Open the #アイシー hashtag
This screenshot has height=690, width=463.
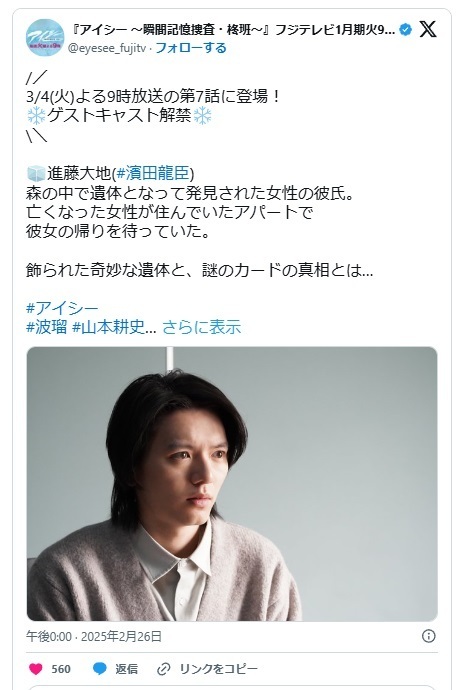[x=62, y=308]
